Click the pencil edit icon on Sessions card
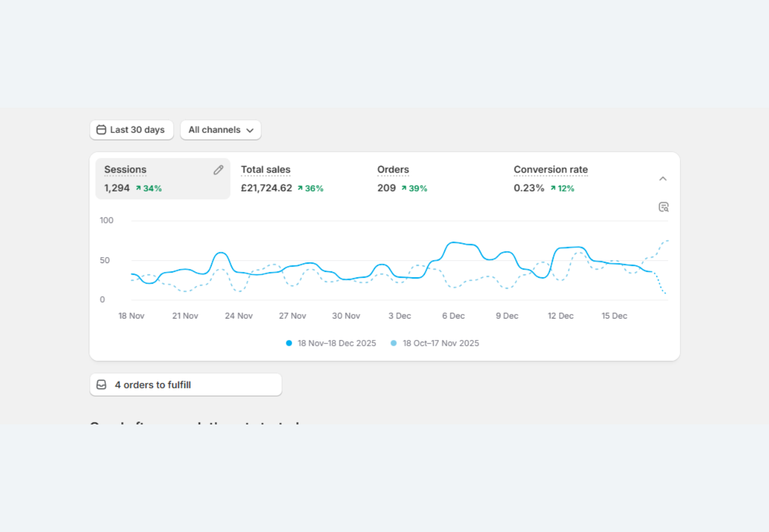Screen dimensions: 769x532 click(218, 170)
